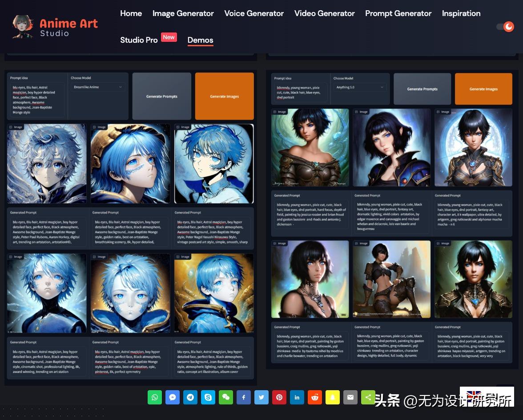Open the UK flag language selector

point(474,395)
